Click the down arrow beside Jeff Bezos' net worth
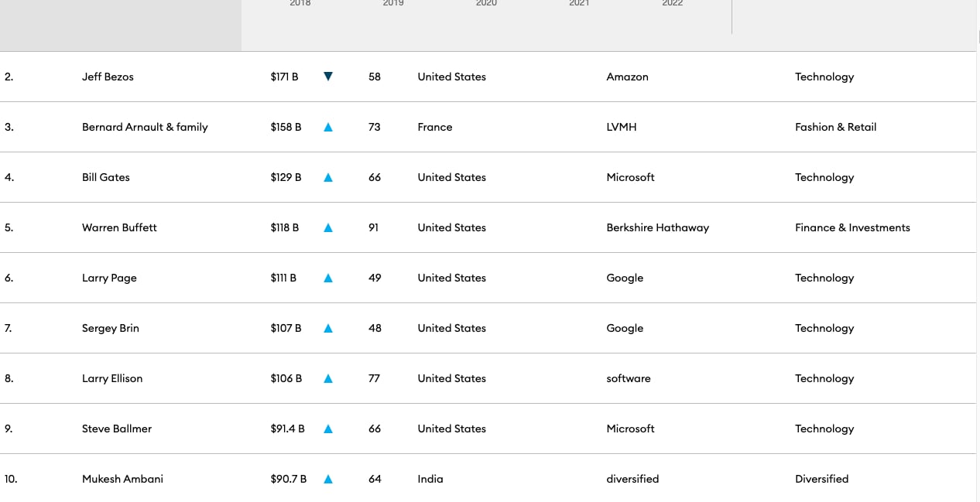The image size is (980, 502). coord(328,77)
